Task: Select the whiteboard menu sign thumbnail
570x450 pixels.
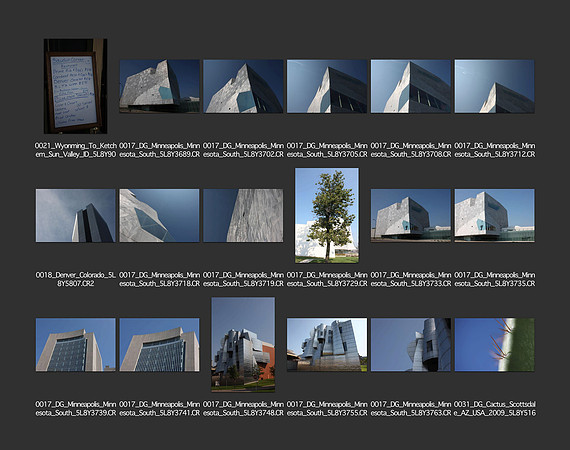Action: pyautogui.click(x=76, y=86)
